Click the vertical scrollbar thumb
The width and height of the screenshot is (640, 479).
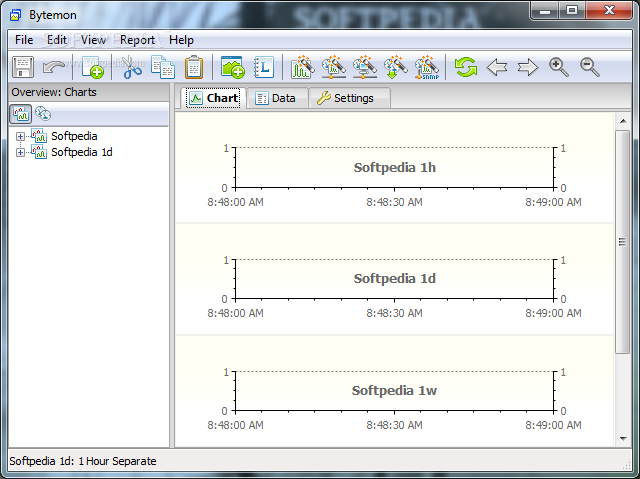tap(623, 242)
